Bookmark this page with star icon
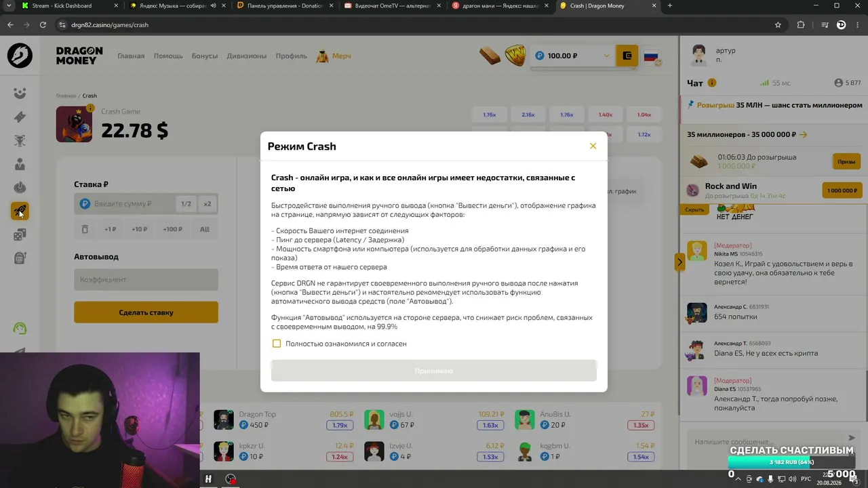The width and height of the screenshot is (868, 488). tap(778, 25)
